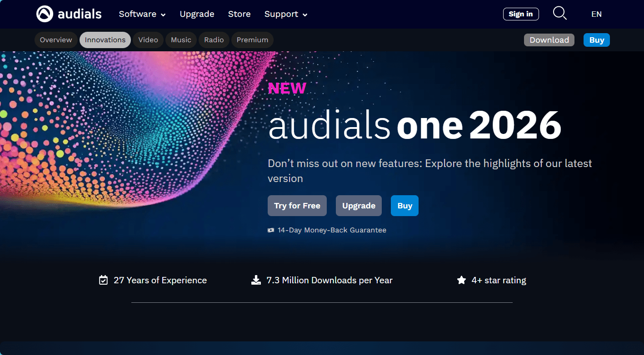Image resolution: width=644 pixels, height=355 pixels.
Task: Click the Try for Free button
Action: click(297, 206)
